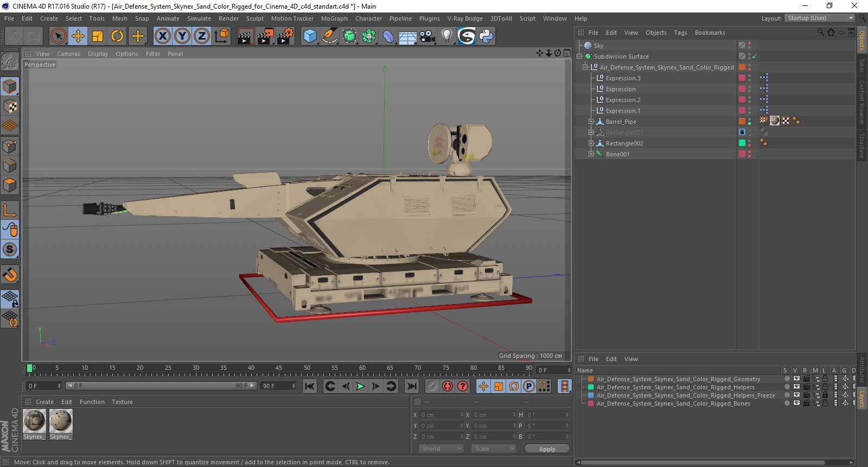The image size is (868, 467).
Task: Open Bookmarks in Object Manager
Action: (x=710, y=33)
